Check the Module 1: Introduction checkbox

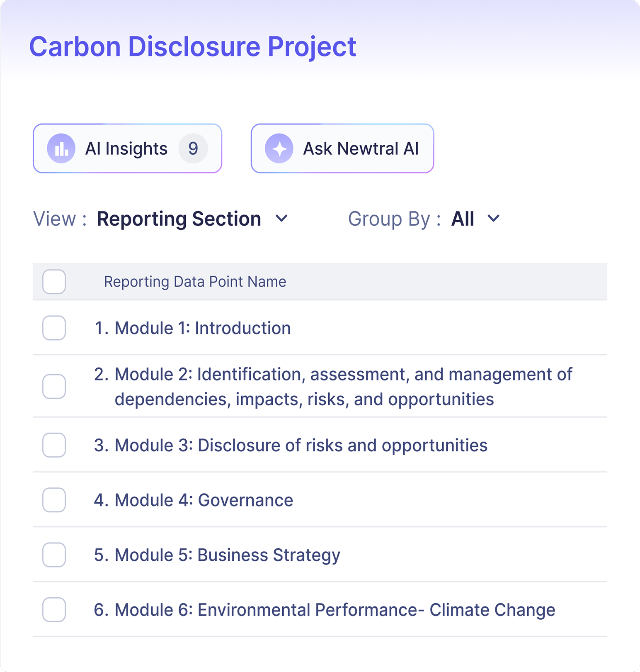(x=54, y=328)
